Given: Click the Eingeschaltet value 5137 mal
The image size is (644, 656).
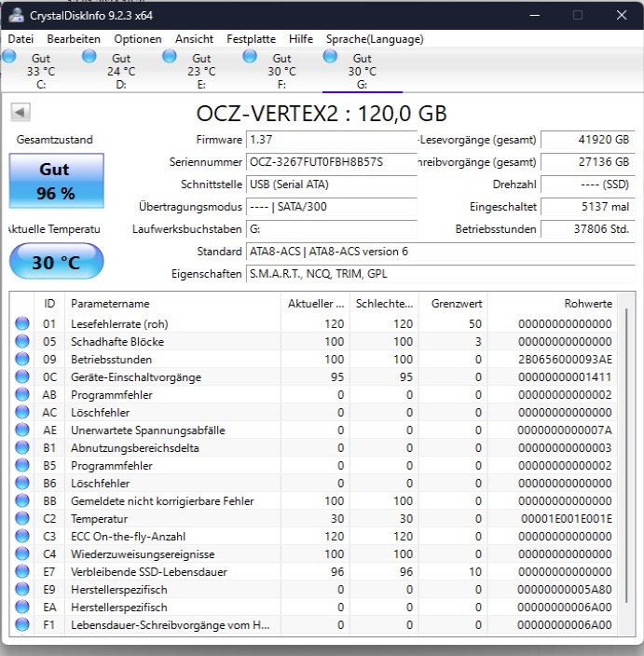Looking at the screenshot, I should pyautogui.click(x=588, y=207).
